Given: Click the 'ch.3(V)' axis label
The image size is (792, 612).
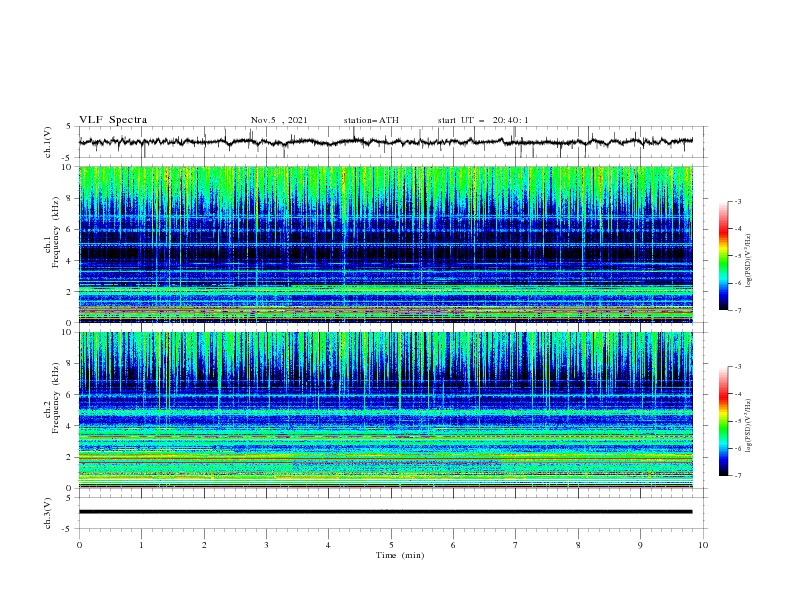Looking at the screenshot, I should [x=48, y=513].
